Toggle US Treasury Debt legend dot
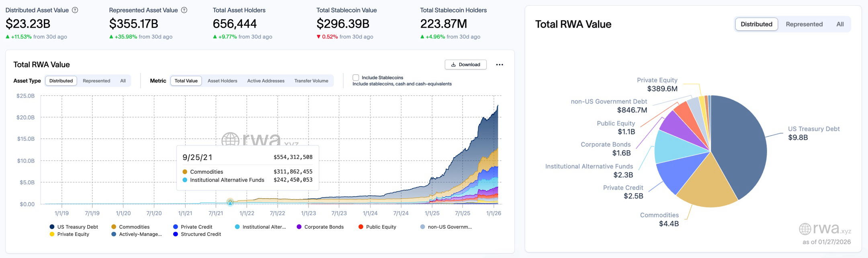The image size is (868, 258). [52, 227]
